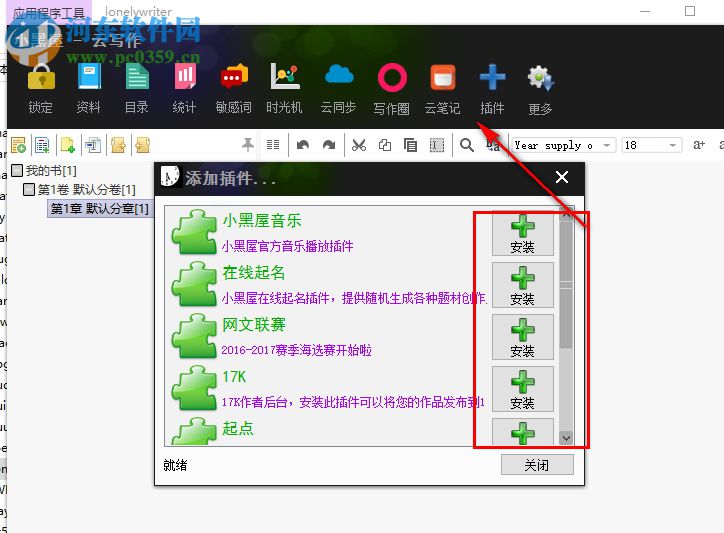
Task: Click the 2016-2017赛季海选赛开始啦 description
Action: click(x=296, y=350)
